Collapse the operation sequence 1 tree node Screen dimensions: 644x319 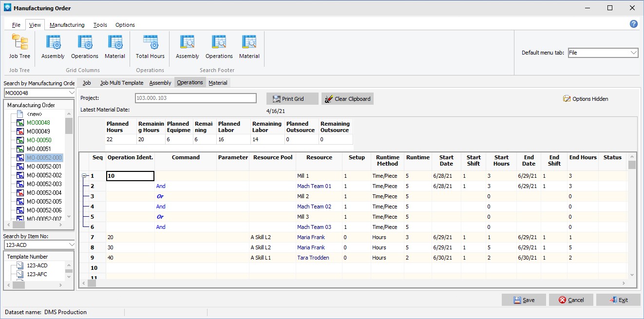pyautogui.click(x=84, y=176)
